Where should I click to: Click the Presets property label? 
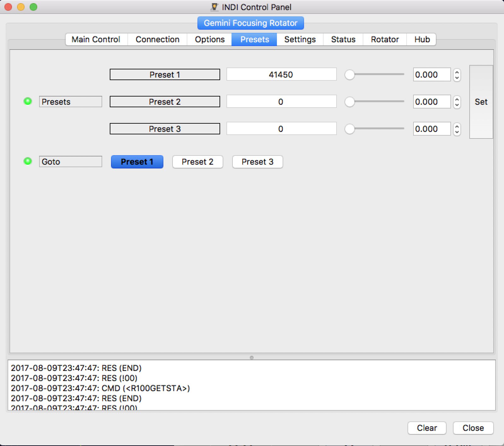71,102
